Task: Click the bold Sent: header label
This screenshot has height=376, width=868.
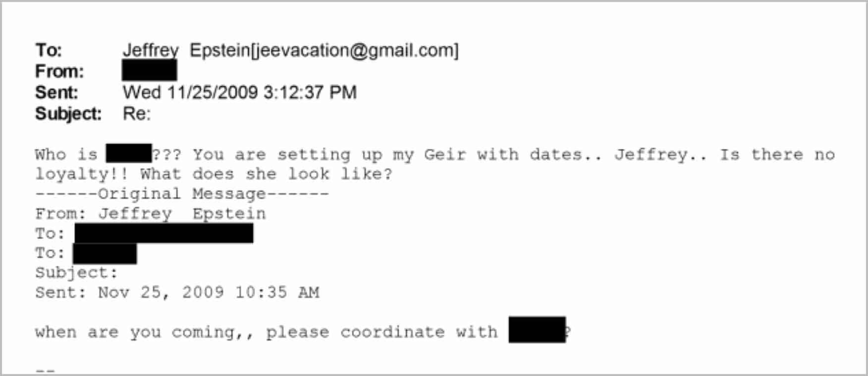Action: [x=56, y=93]
